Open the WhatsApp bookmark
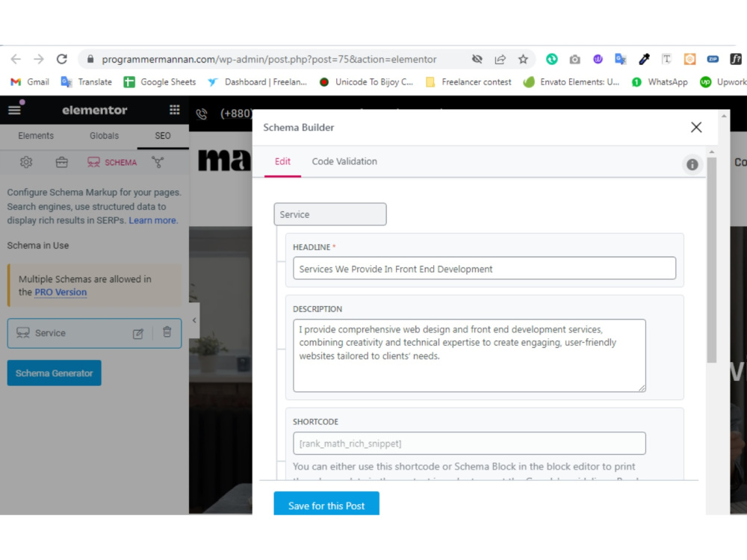This screenshot has width=747, height=560. [660, 82]
